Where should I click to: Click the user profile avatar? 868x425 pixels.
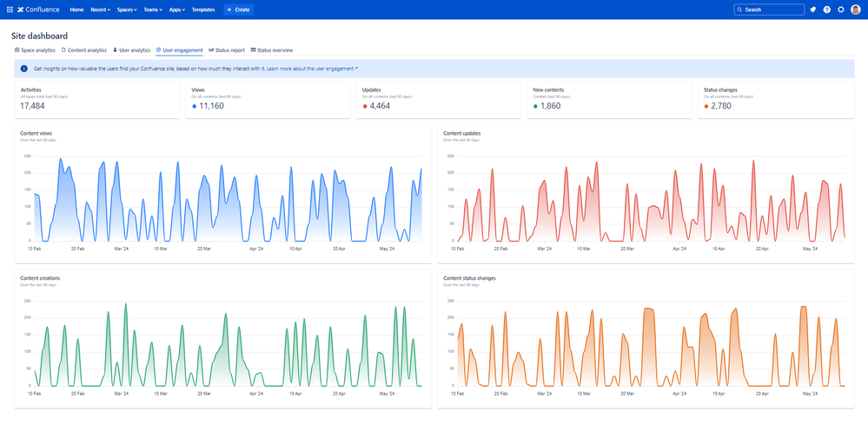point(856,10)
